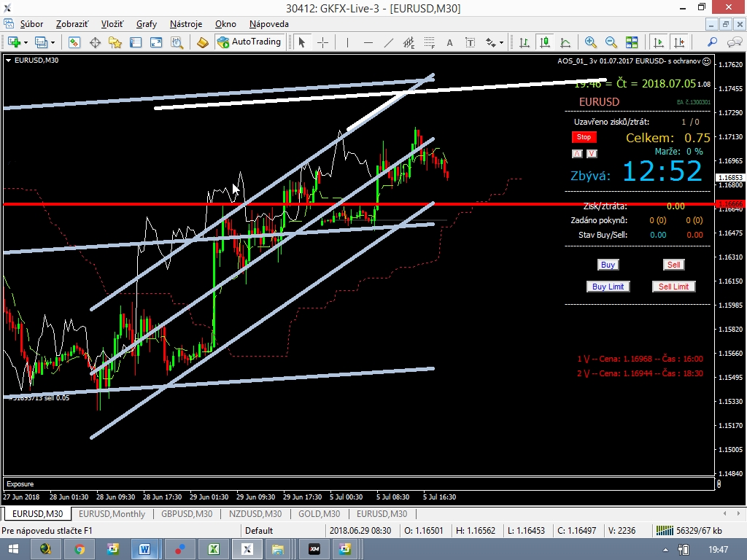747x560 pixels.
Task: Click the expert advisor smiley face icon
Action: (x=707, y=61)
